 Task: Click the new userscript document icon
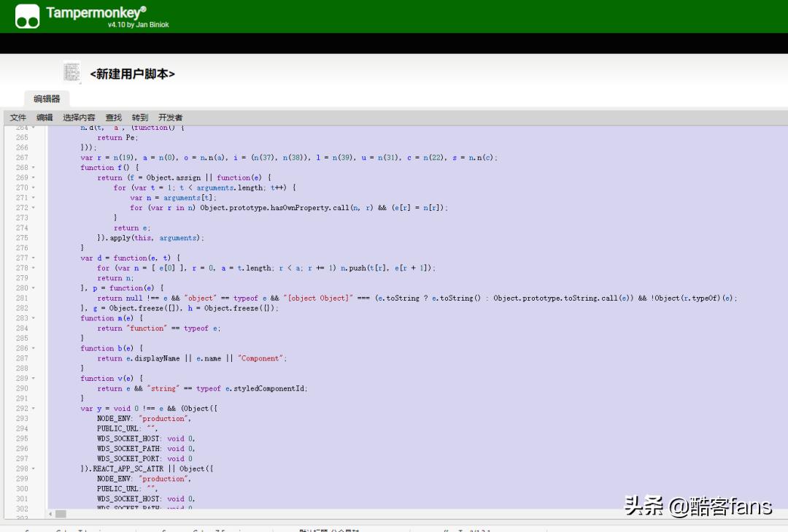pyautogui.click(x=72, y=72)
